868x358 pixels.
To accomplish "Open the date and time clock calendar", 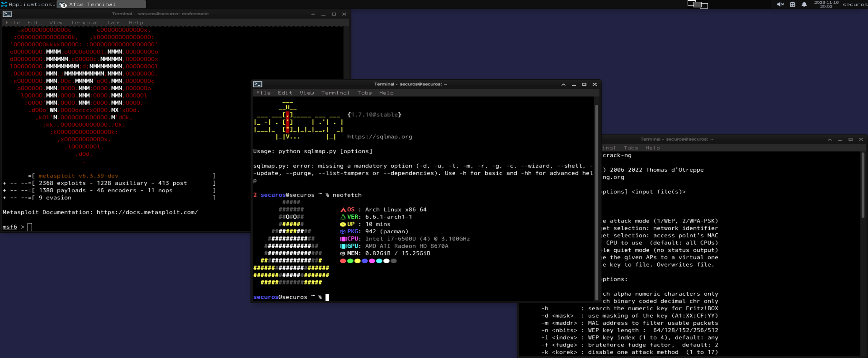I will pos(826,4).
